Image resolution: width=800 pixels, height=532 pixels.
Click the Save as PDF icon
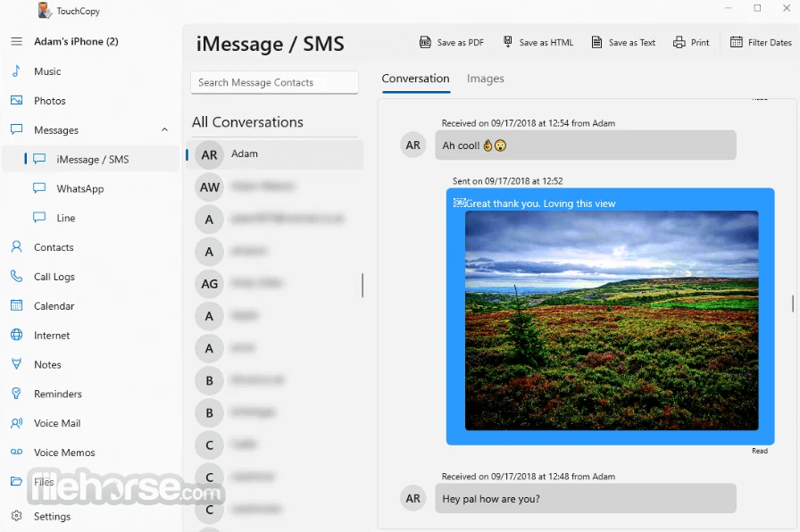pos(424,42)
